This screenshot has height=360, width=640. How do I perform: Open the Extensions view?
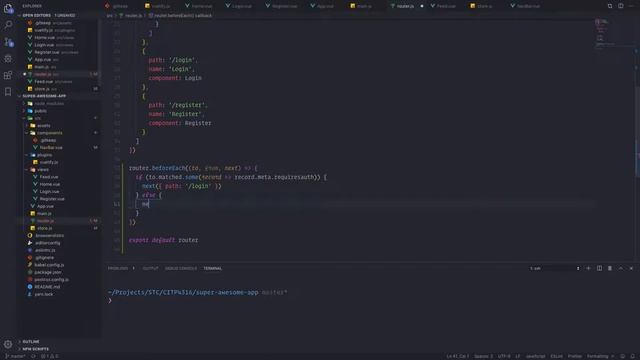8,75
